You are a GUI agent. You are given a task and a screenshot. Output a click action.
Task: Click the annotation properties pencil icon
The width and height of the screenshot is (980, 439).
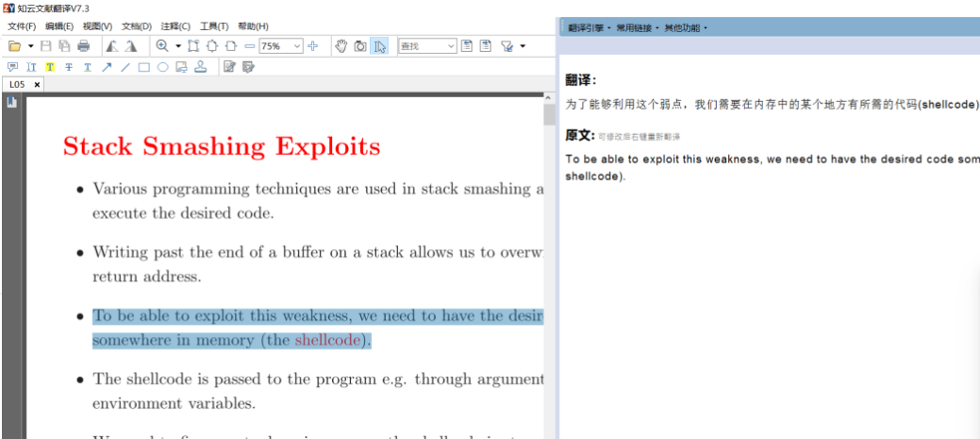pyautogui.click(x=248, y=67)
